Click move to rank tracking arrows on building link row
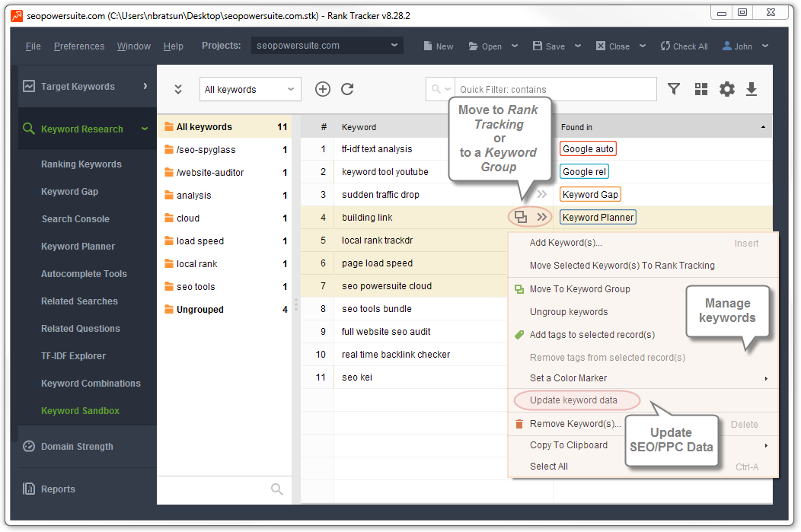The height and width of the screenshot is (532, 801). pyautogui.click(x=542, y=217)
